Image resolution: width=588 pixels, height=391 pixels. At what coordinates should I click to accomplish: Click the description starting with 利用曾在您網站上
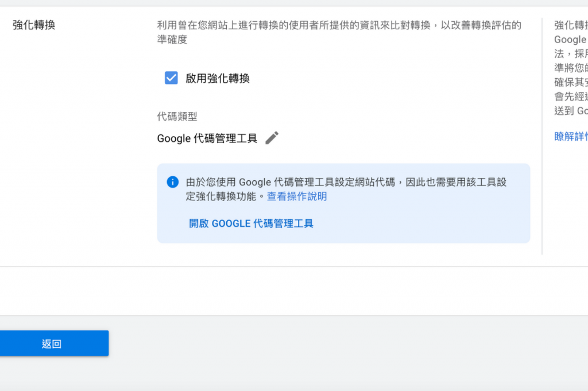(x=339, y=32)
